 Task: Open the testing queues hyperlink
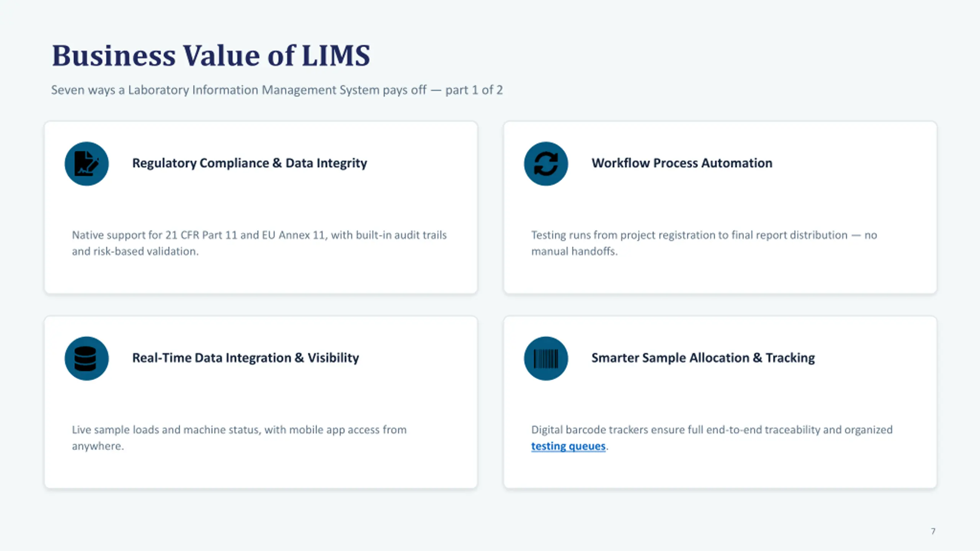[x=568, y=446]
